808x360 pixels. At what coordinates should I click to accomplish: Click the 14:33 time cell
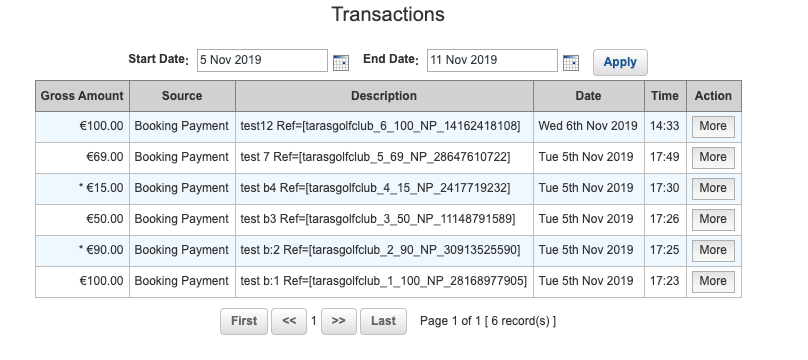(665, 127)
